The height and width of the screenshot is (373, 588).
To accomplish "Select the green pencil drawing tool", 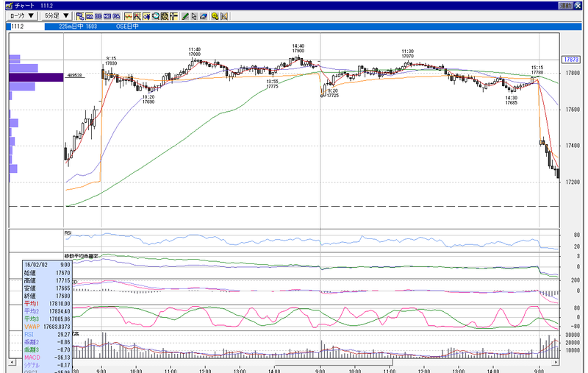I will pyautogui.click(x=185, y=16).
